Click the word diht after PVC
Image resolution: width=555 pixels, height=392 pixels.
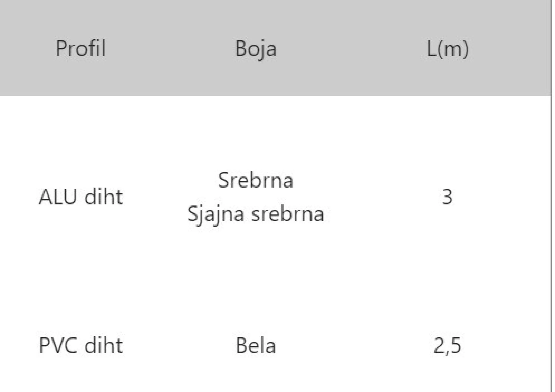pos(103,346)
